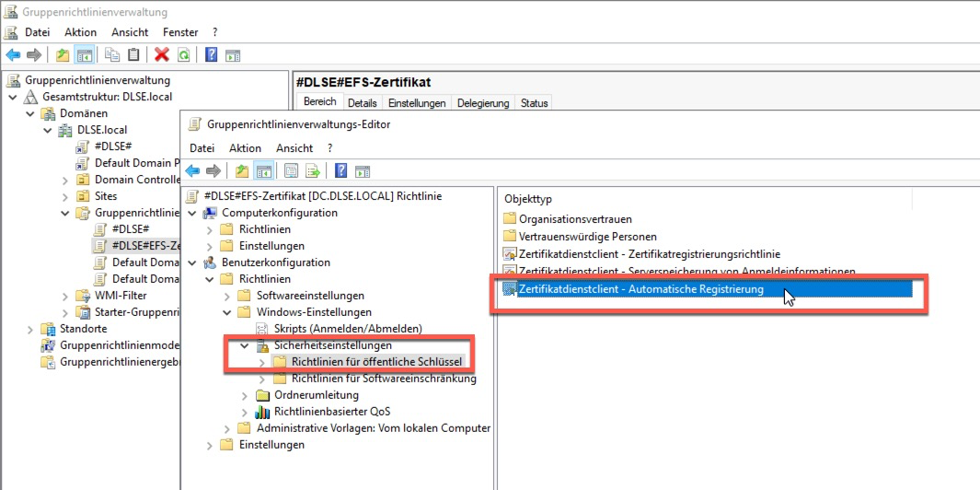Collapse the Gesamtstruktur: DLSE.local node
The height and width of the screenshot is (490, 980).
[13, 97]
